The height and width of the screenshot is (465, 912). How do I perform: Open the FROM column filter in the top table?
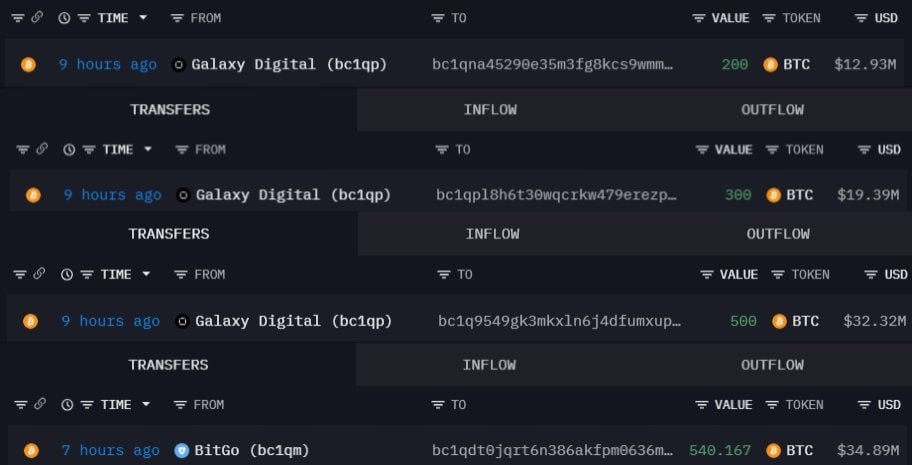pos(177,18)
